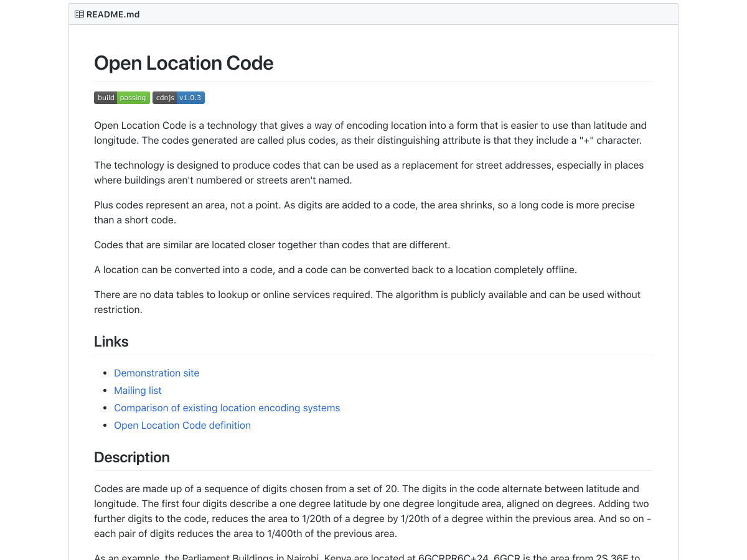Open the build passing badge
Screen dimensions: 747x560
coord(122,98)
